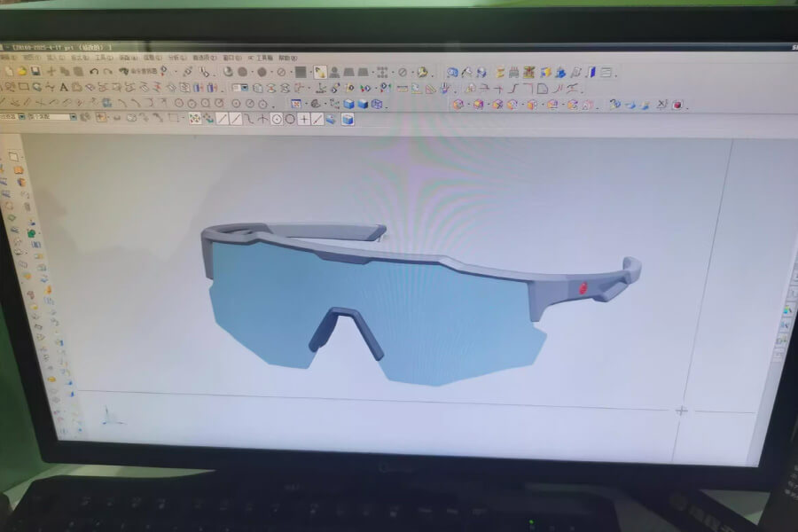Select the rectangle sketch tool
The width and height of the screenshot is (798, 532).
coord(24,87)
